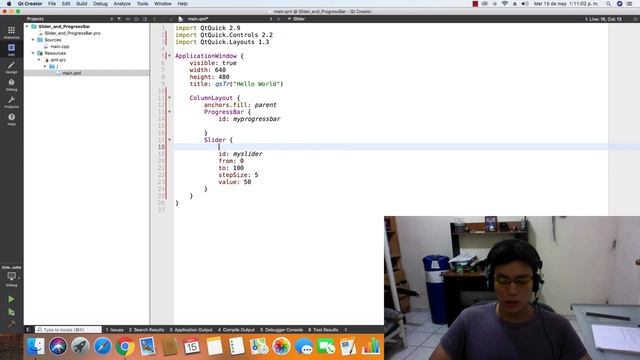Click the Line 18, Col 13 indicator
The height and width of the screenshot is (360, 640).
[x=603, y=19]
